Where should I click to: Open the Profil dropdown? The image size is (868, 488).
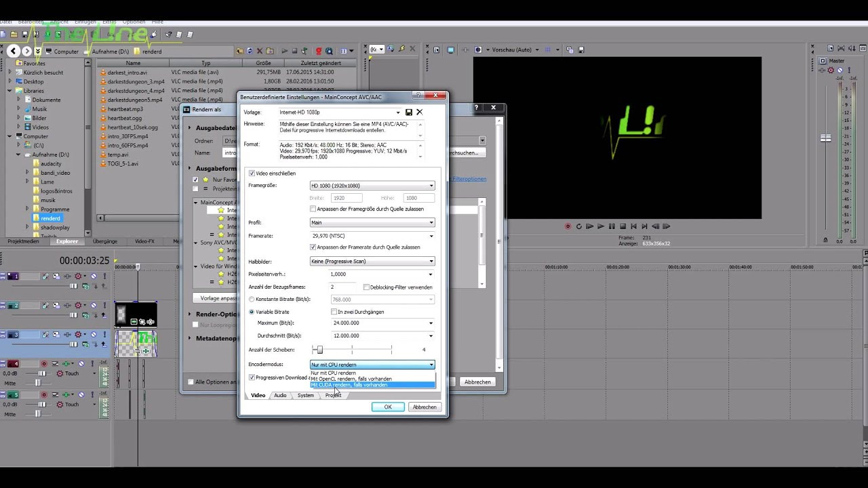tap(431, 222)
